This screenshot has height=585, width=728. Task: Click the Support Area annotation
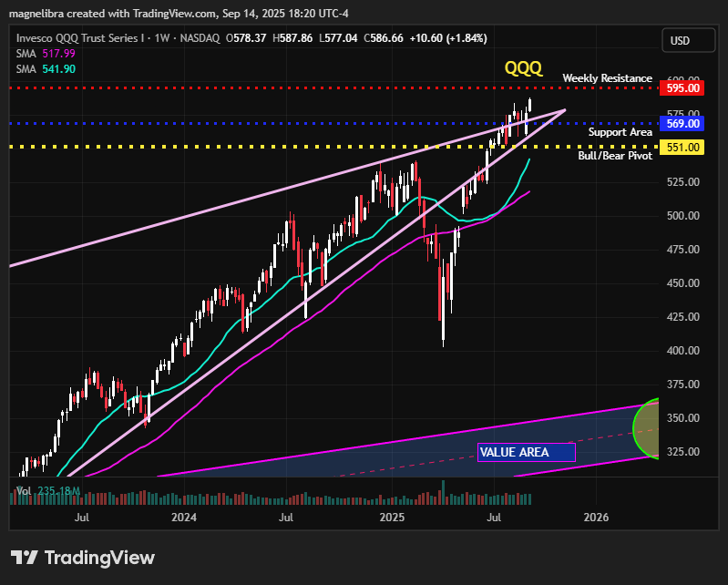620,132
